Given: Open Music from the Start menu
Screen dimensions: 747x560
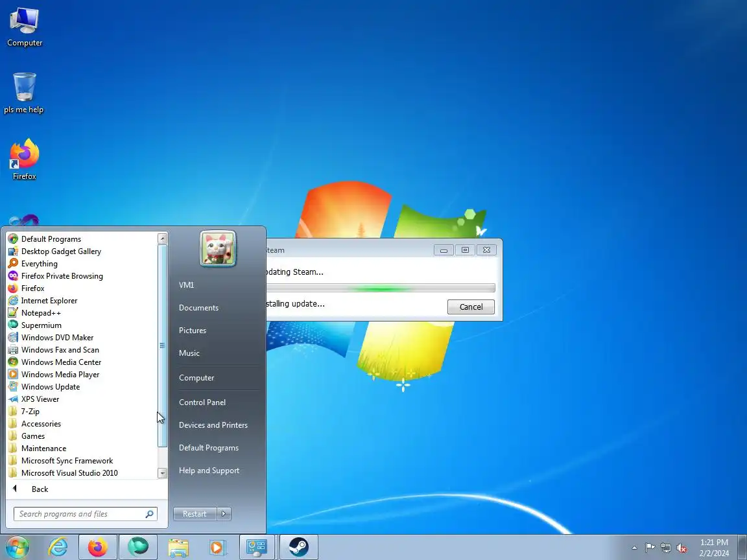Looking at the screenshot, I should (x=189, y=353).
